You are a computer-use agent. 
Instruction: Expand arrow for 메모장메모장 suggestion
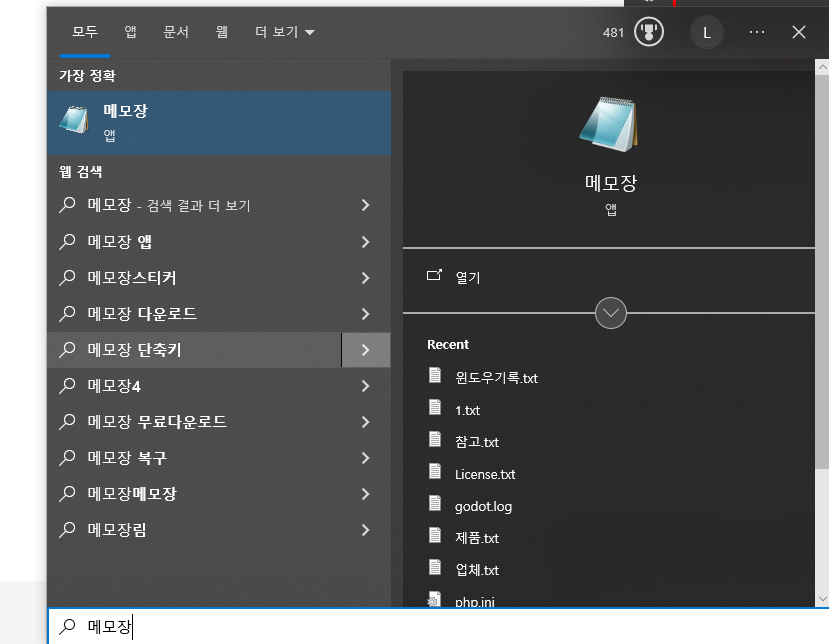(x=365, y=494)
